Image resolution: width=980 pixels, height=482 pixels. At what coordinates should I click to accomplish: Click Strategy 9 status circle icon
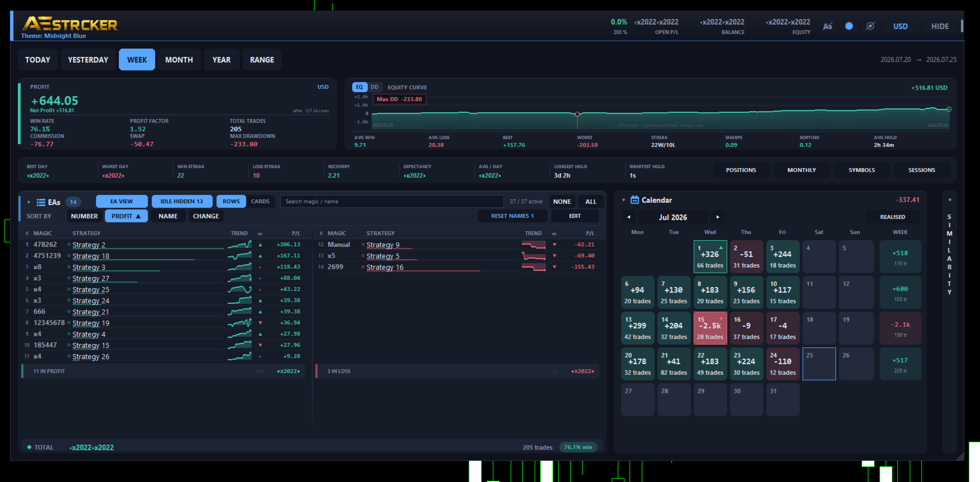tap(363, 245)
